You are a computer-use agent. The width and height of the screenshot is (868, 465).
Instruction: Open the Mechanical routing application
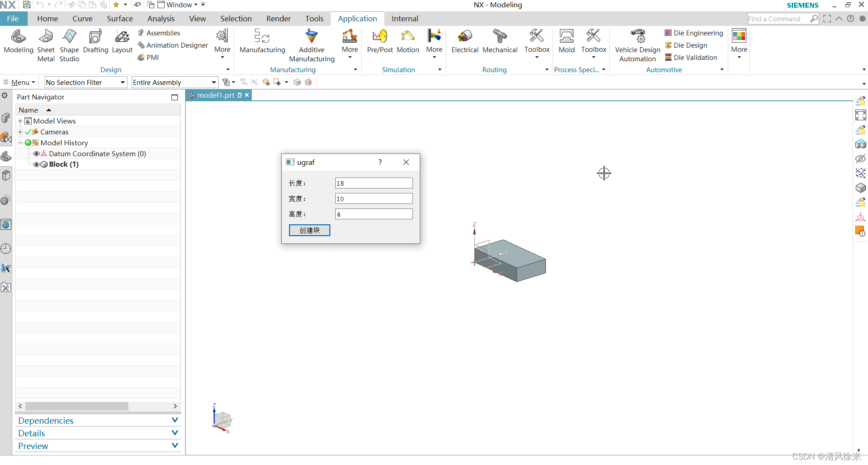coord(500,41)
